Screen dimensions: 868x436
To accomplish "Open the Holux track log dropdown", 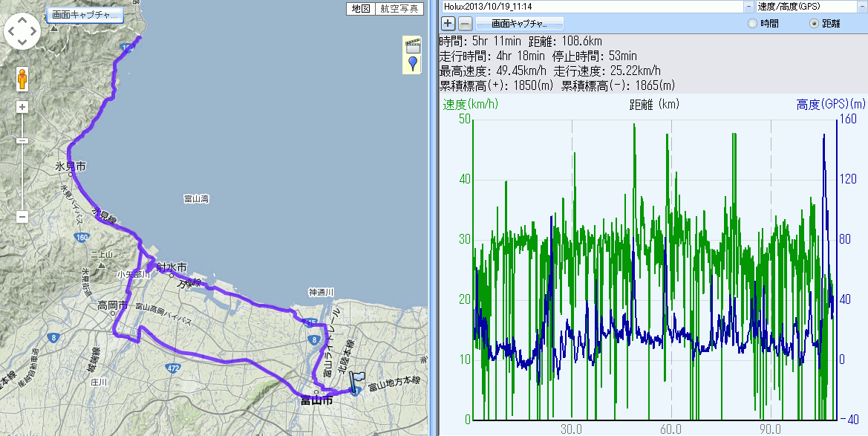I will click(x=748, y=7).
